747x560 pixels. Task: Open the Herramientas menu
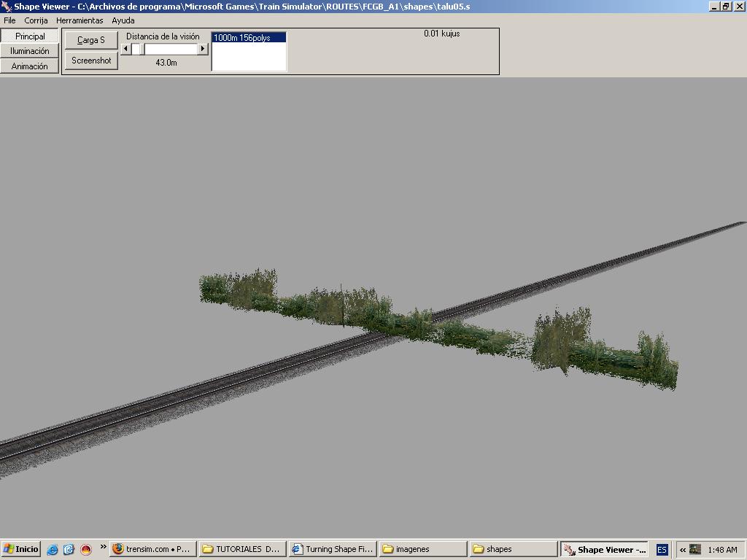pyautogui.click(x=80, y=20)
